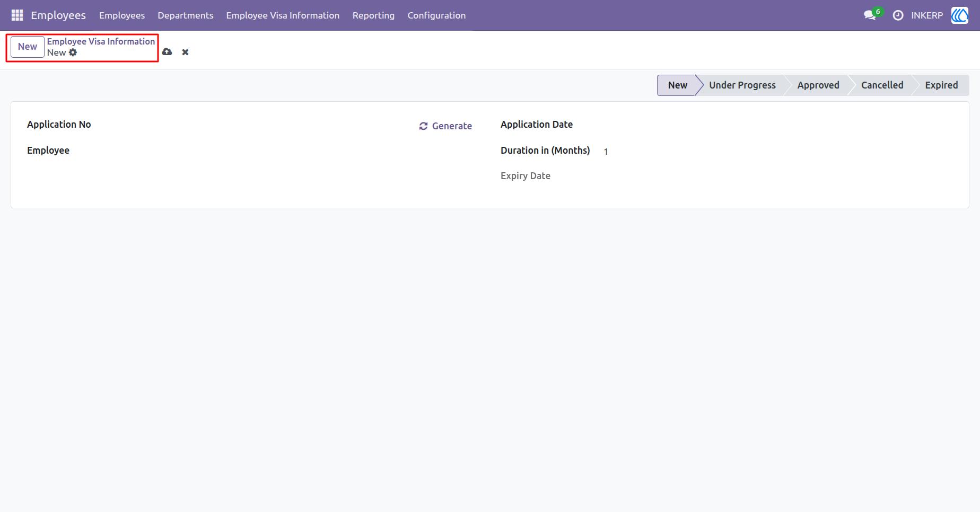Click the Application No input field
The image size is (980, 512).
click(255, 126)
